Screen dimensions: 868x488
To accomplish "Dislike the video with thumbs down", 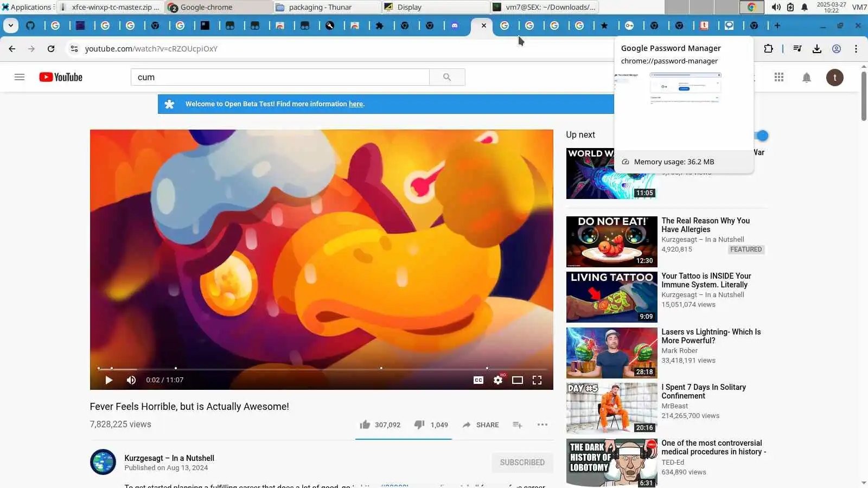I will pos(419,425).
